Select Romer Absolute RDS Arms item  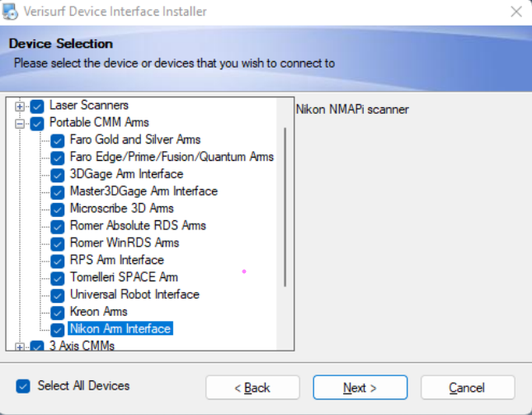[x=138, y=225]
